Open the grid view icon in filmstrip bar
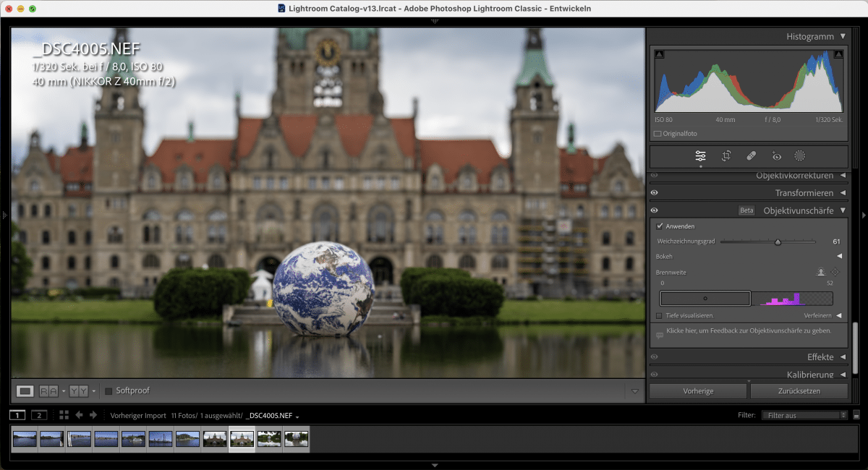Screen dimensions: 868x470 tap(64, 415)
